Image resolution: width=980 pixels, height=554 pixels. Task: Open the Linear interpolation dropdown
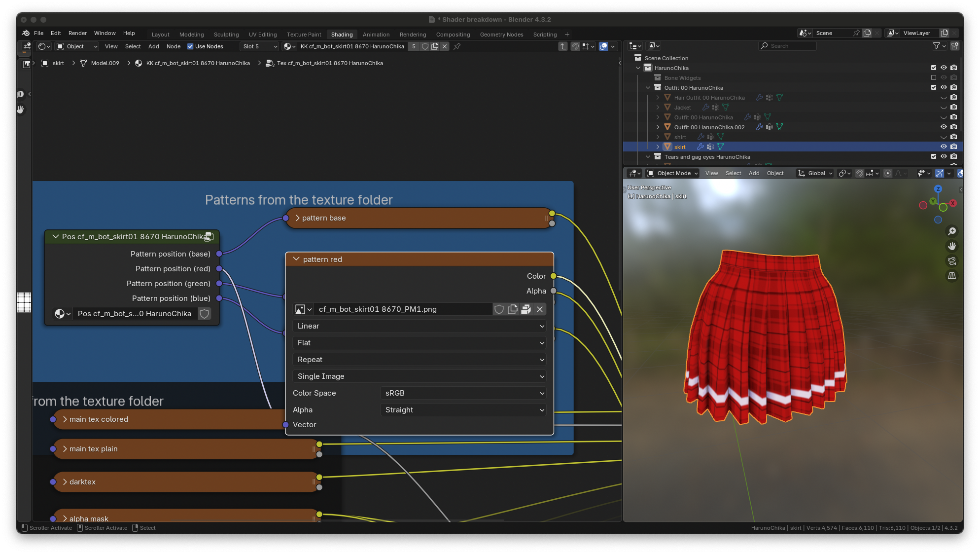420,326
